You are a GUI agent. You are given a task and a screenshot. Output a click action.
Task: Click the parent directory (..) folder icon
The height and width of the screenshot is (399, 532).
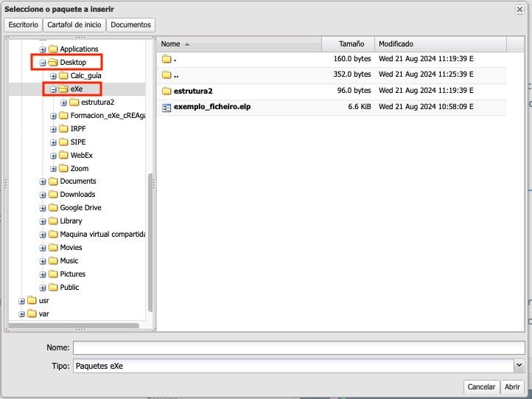[166, 75]
